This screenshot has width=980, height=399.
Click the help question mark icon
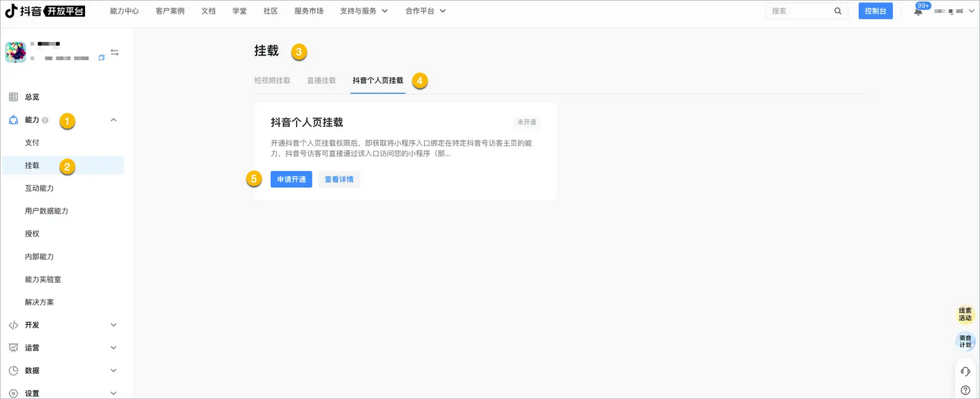pyautogui.click(x=965, y=390)
